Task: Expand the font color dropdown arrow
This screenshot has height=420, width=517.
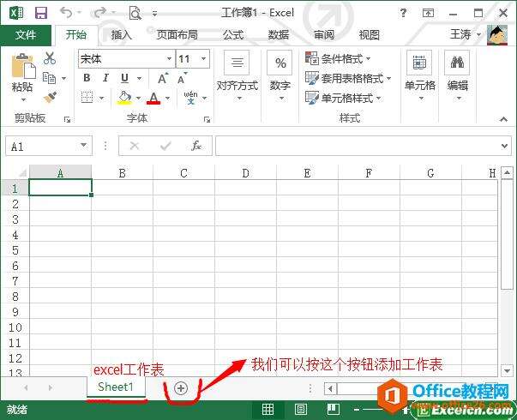Action: pos(167,98)
